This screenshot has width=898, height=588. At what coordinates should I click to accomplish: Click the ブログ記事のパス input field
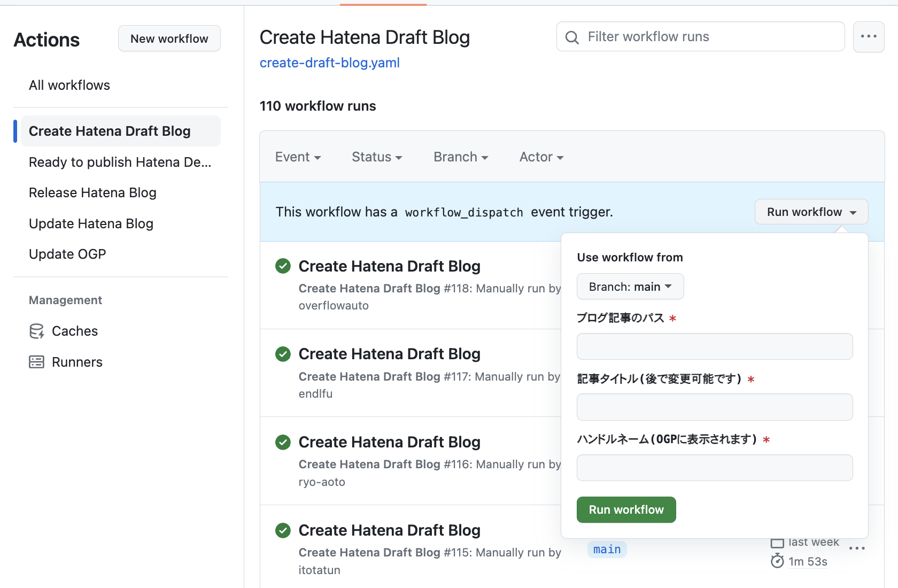715,346
